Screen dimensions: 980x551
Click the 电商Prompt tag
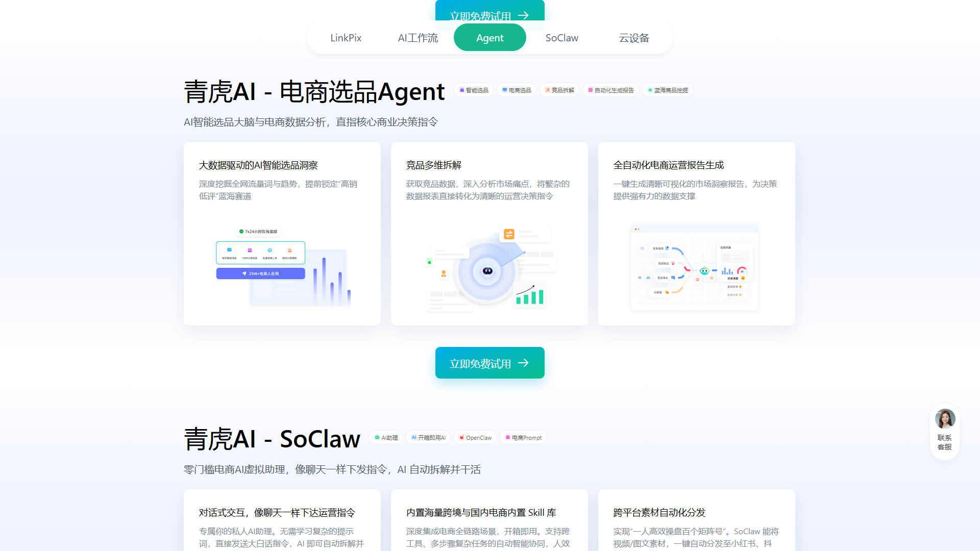pyautogui.click(x=523, y=438)
